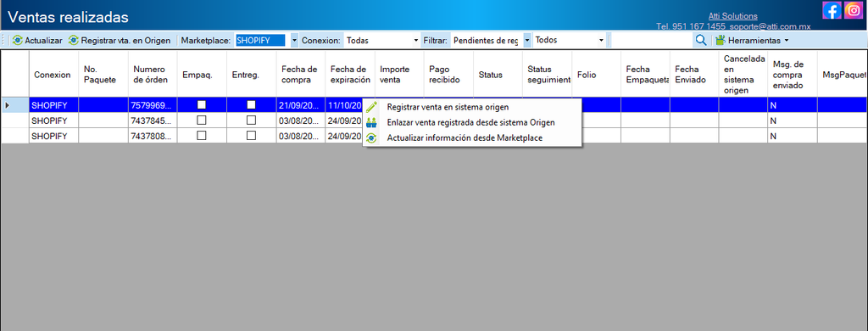Click expiration date 11/10/20 cell
The image size is (868, 331).
click(344, 104)
